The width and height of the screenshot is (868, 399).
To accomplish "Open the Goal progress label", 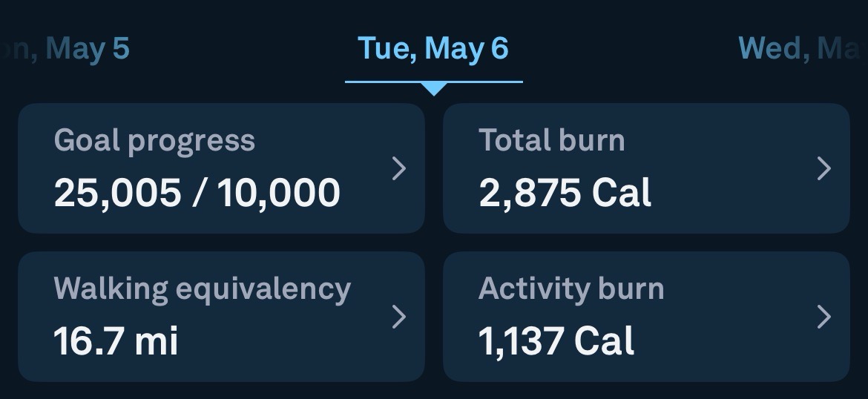I will 154,141.
